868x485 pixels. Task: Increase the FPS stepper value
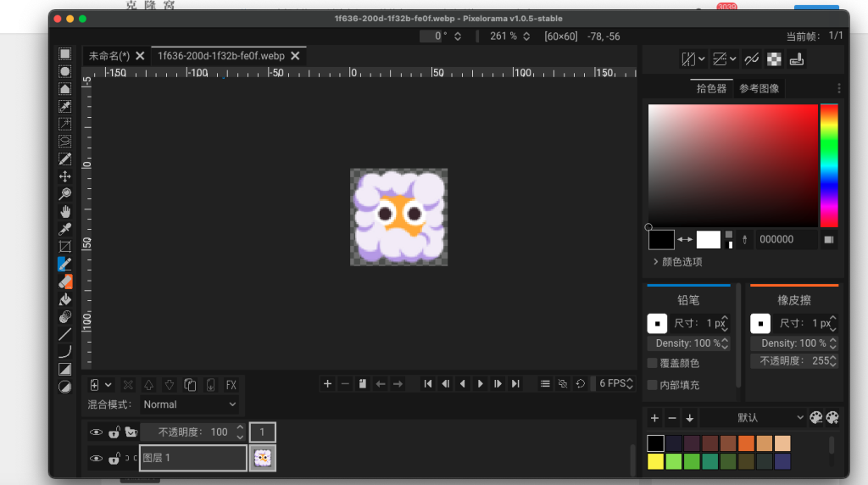click(630, 381)
